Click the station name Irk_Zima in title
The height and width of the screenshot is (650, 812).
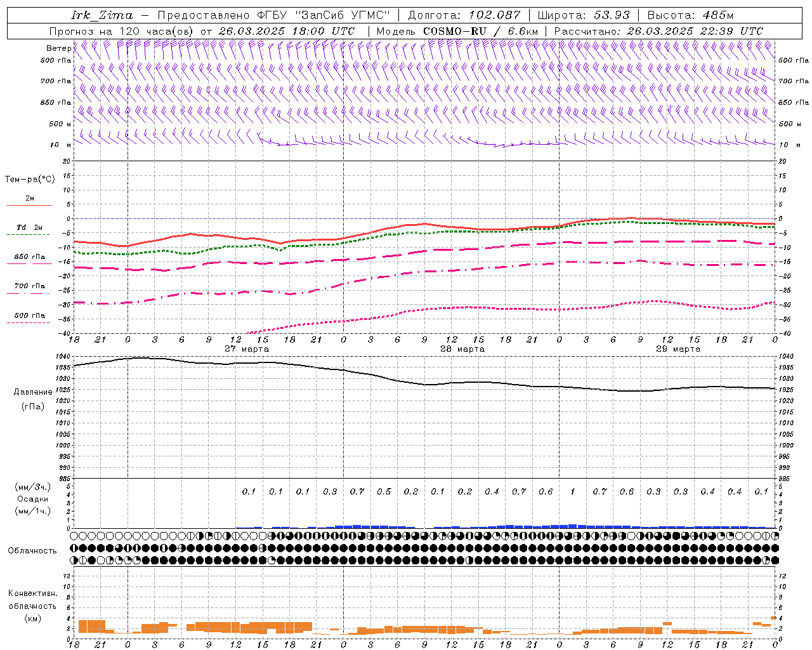[103, 15]
